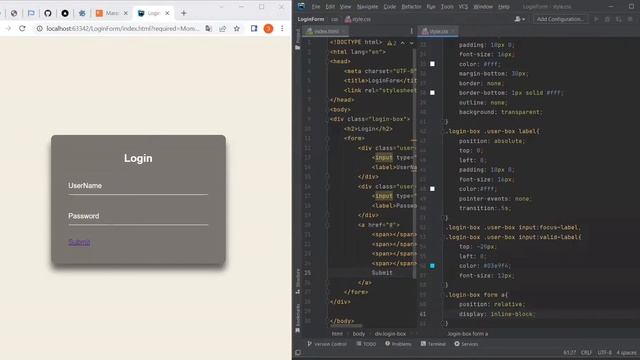Open the Services tool window

tap(466, 344)
